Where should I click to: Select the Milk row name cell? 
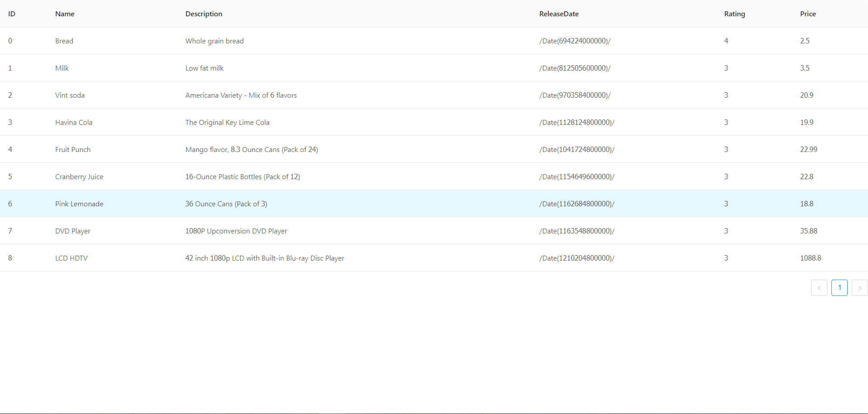click(x=62, y=68)
